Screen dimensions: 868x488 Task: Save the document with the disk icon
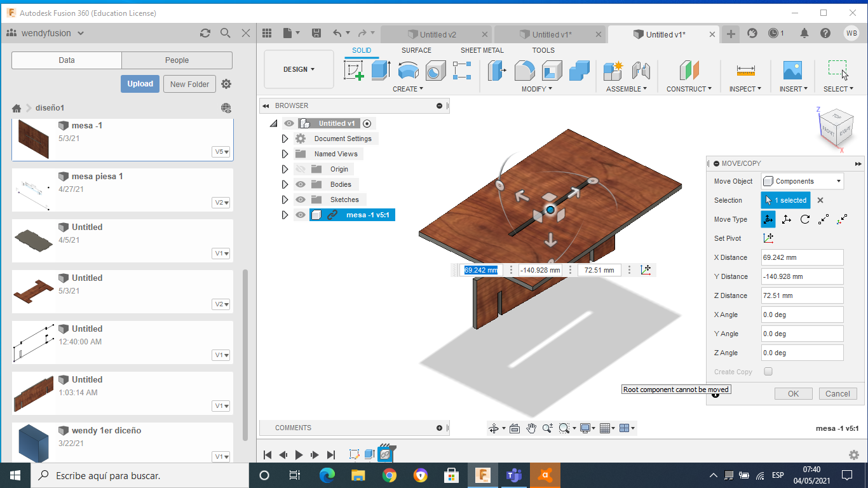point(316,34)
